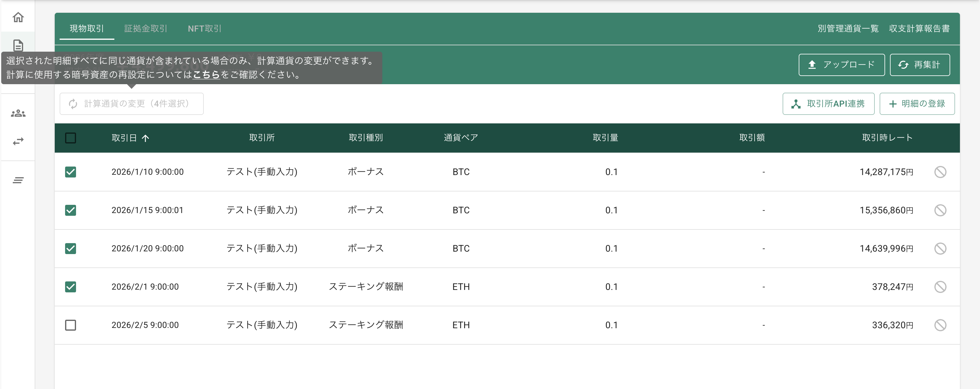
Task: Sort by 取引日 arrow icon
Action: point(145,138)
